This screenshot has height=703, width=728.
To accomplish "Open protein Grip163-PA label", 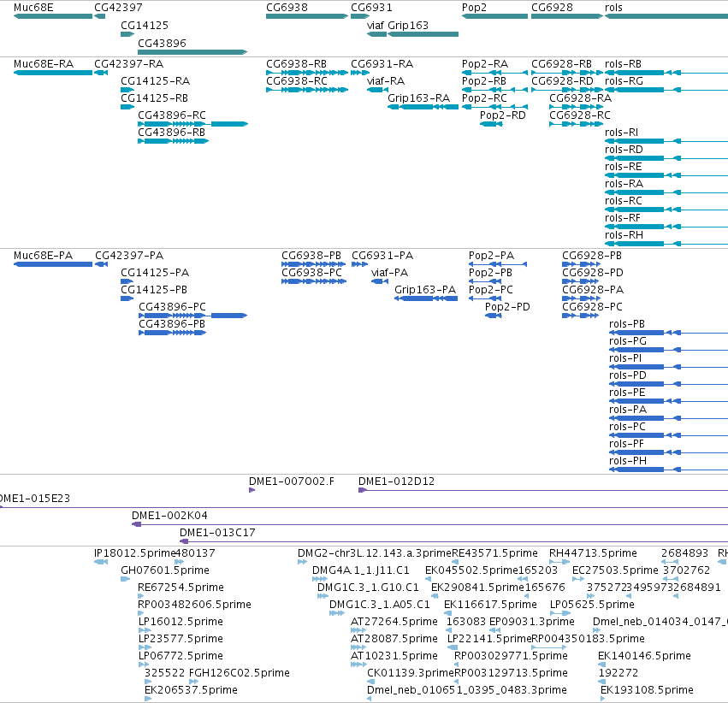I will (425, 290).
